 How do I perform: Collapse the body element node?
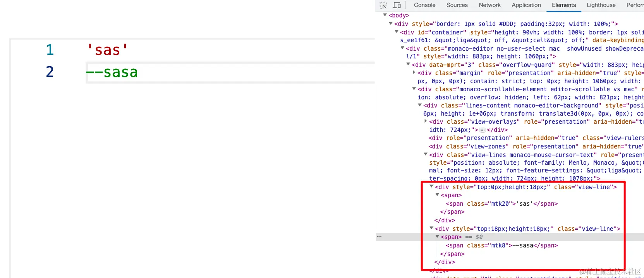(x=385, y=15)
